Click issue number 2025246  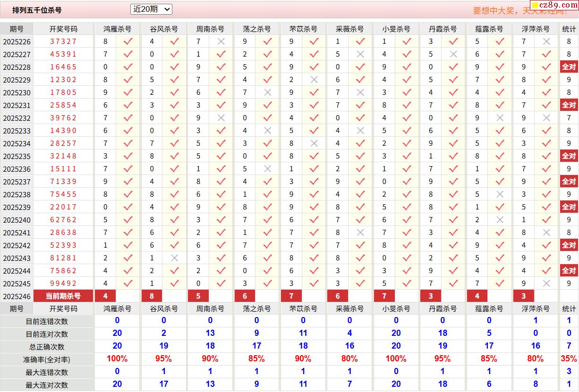[17, 296]
